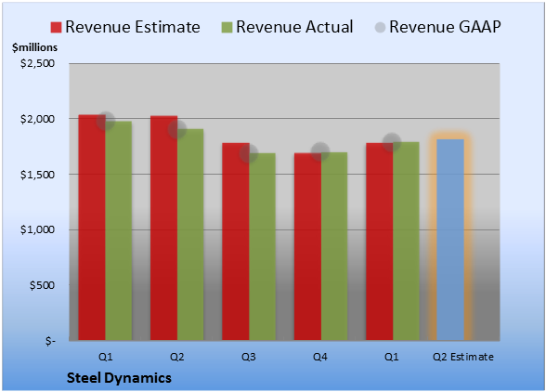Select the red Q4 revenue estimate bar
The image size is (546, 392).
coord(307,247)
